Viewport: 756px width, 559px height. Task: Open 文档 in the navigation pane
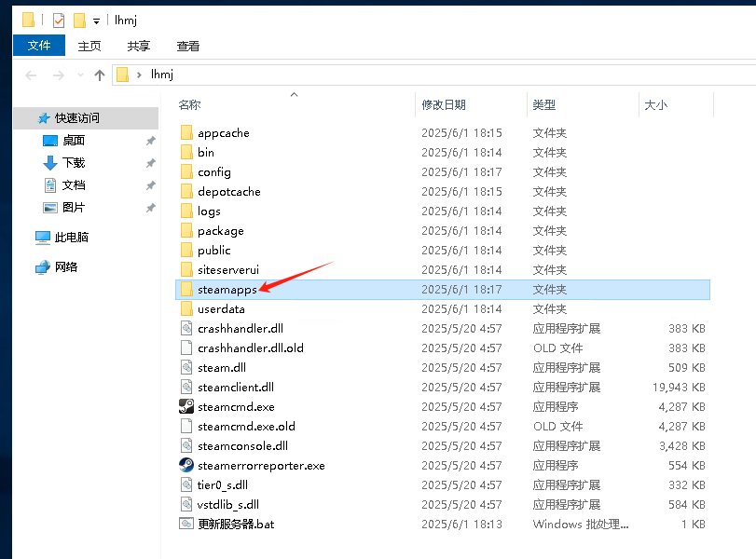click(x=74, y=185)
